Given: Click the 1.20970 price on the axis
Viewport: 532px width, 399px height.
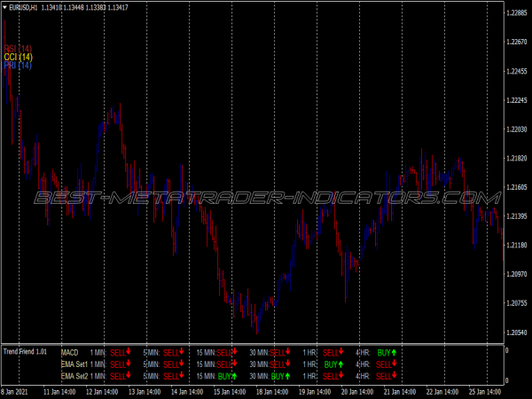Looking at the screenshot, I should [x=517, y=274].
